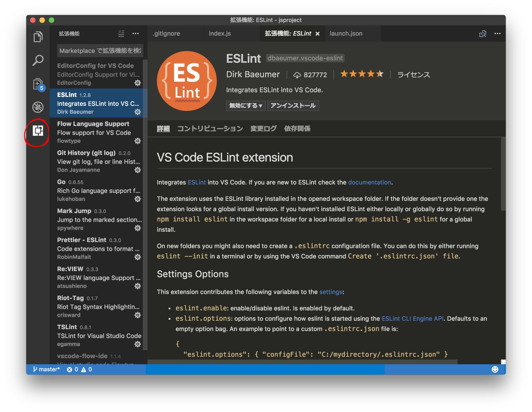Click the Marketplace extension search field

(x=100, y=51)
